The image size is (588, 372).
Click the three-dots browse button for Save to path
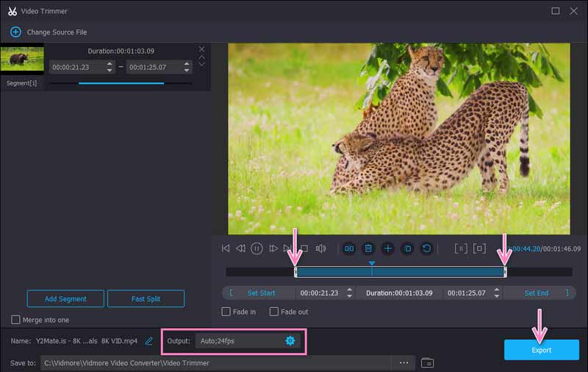coord(404,362)
